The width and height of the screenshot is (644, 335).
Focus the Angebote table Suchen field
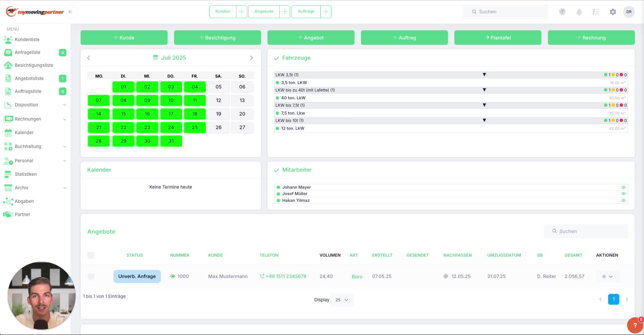[586, 231]
